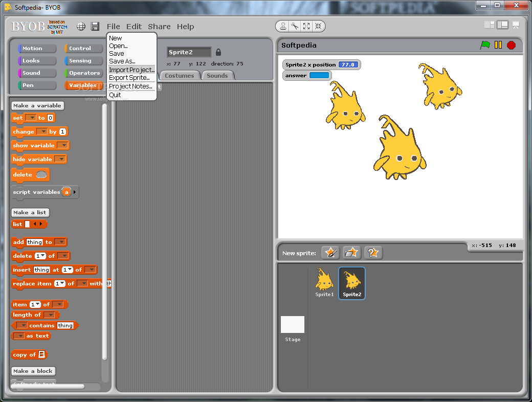
Task: Open the Looks blocks category
Action: click(37, 61)
